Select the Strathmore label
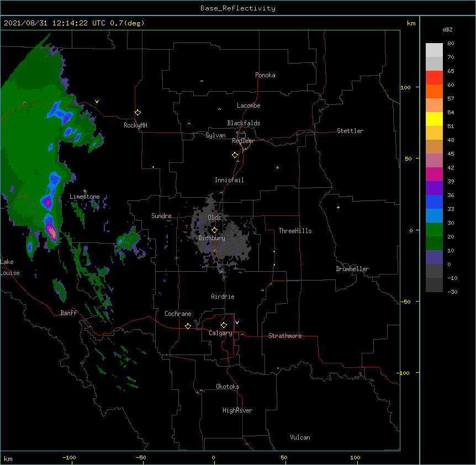 coord(285,336)
